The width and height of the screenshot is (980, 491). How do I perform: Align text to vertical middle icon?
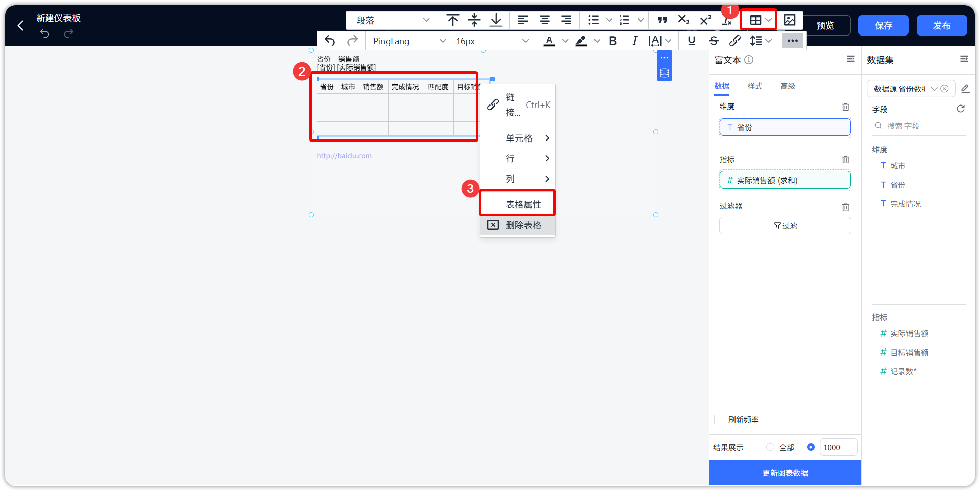click(x=474, y=20)
